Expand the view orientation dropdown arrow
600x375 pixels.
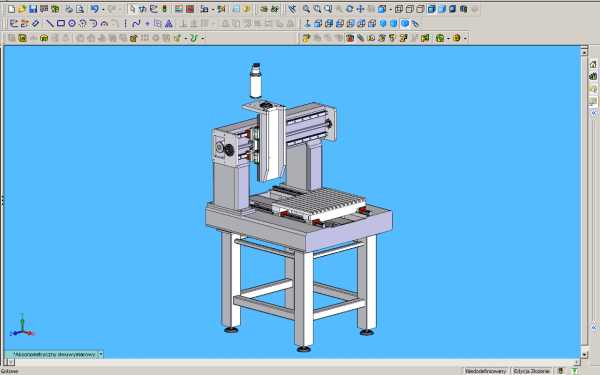(x=390, y=9)
